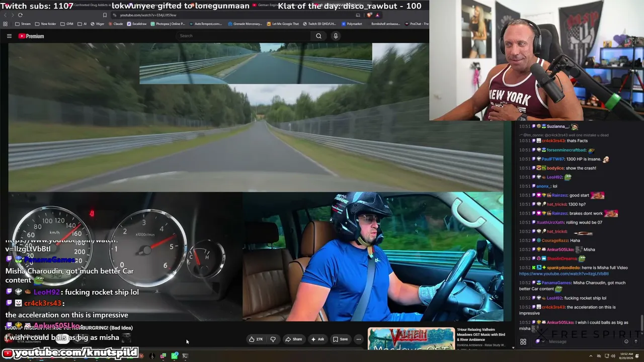Viewport: 644px width, 362px height.
Task: Focus the YouTube search field
Action: coord(244,36)
